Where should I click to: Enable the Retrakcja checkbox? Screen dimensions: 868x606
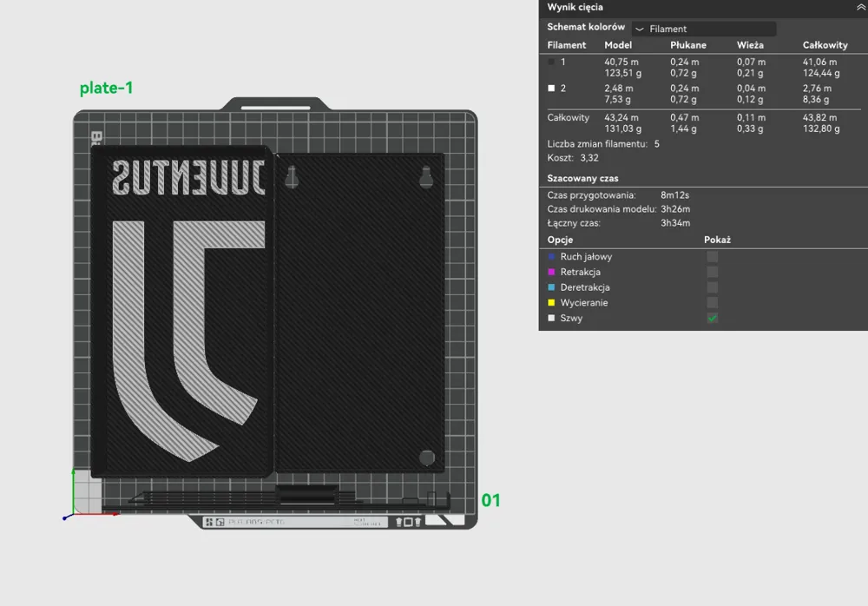(x=712, y=272)
